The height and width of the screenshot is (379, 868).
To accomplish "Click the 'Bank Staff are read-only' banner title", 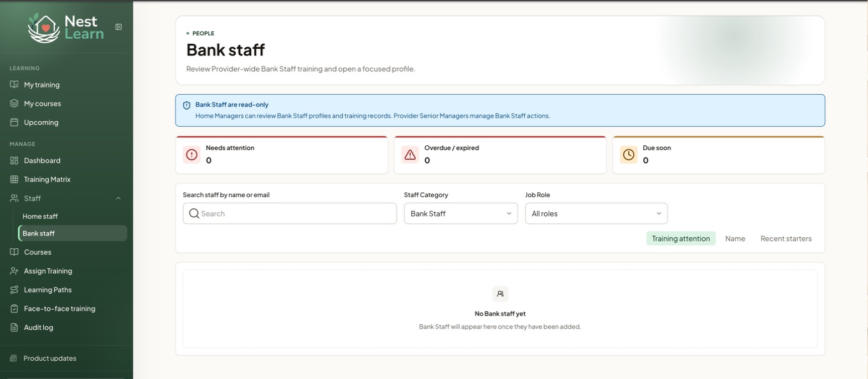I will (x=232, y=105).
